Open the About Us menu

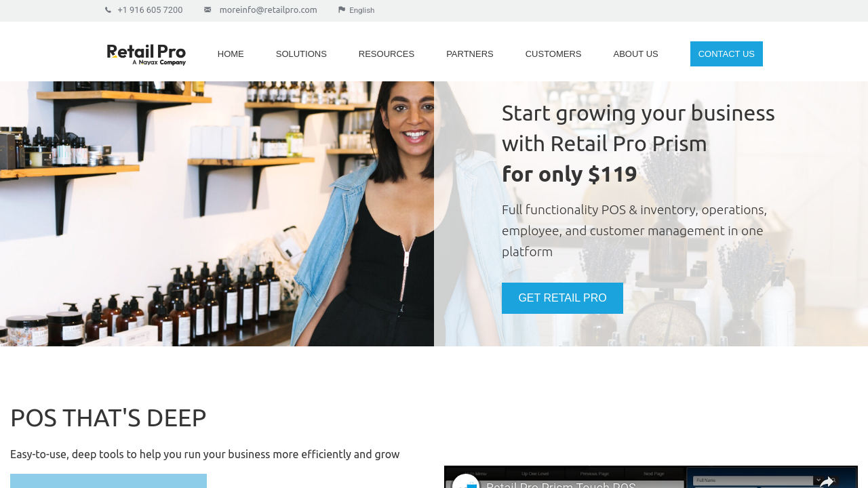635,54
